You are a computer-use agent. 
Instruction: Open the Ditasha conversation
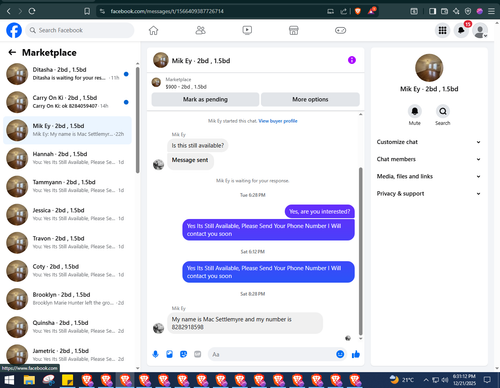67,74
